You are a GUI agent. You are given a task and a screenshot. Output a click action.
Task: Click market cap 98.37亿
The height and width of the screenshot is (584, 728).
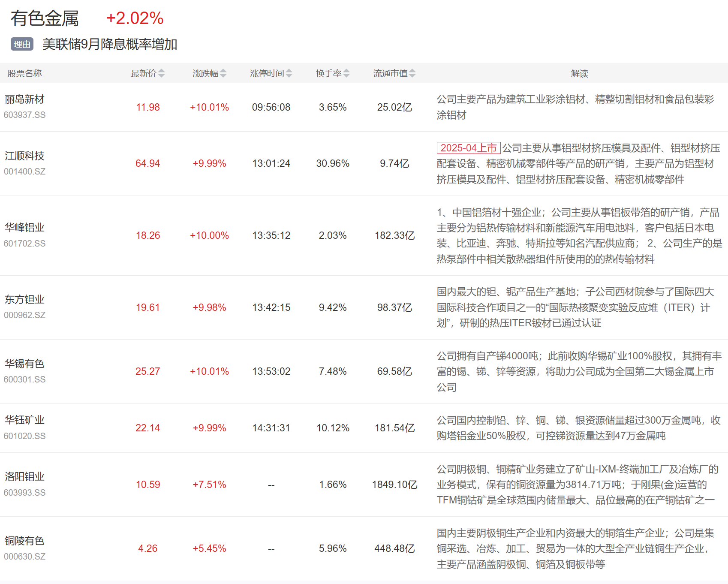(394, 307)
